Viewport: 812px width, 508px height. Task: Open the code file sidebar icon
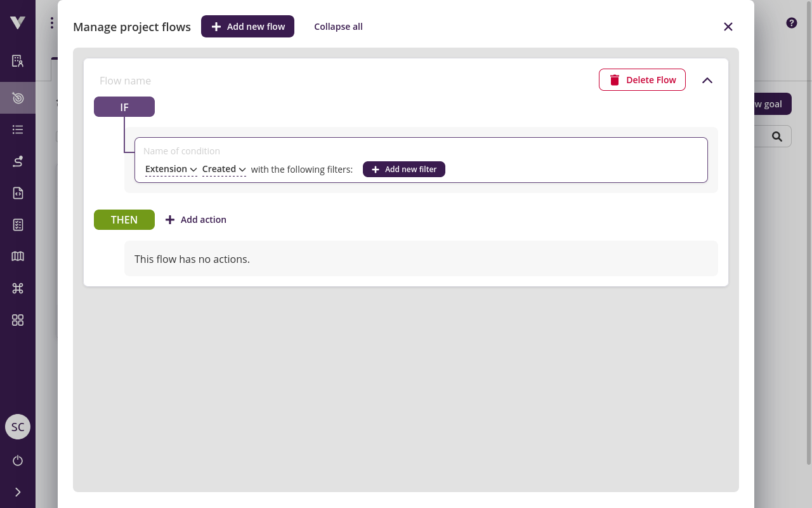pyautogui.click(x=18, y=193)
